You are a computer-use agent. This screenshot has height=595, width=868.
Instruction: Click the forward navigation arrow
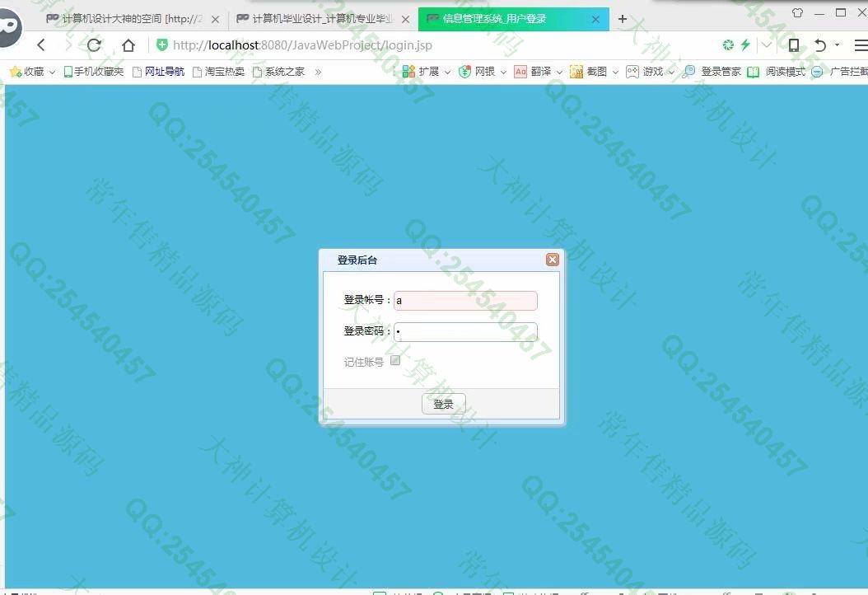(x=68, y=45)
